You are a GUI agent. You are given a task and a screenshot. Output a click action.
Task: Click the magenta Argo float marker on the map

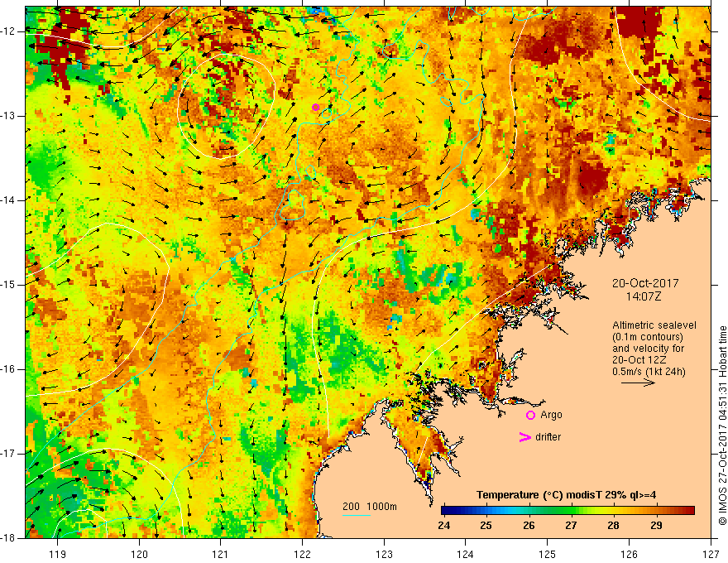(316, 108)
